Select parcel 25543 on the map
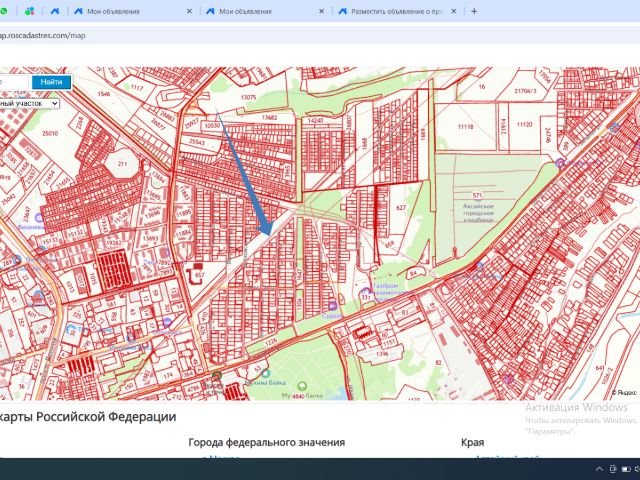 197,142
